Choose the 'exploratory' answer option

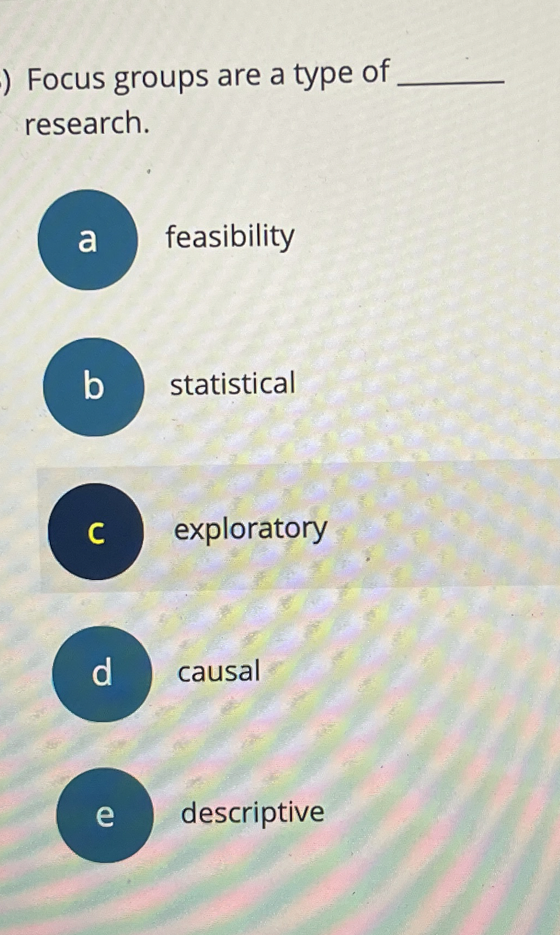click(x=250, y=529)
